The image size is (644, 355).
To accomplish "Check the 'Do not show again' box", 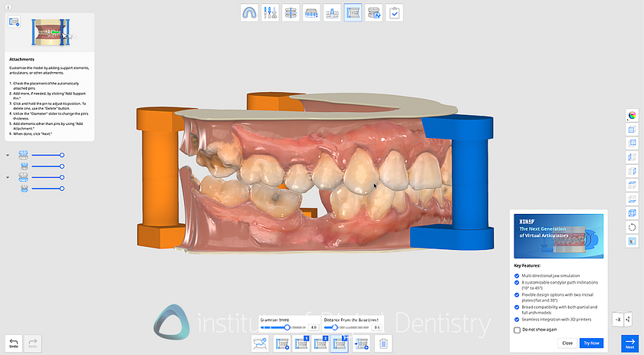I will coord(517,330).
